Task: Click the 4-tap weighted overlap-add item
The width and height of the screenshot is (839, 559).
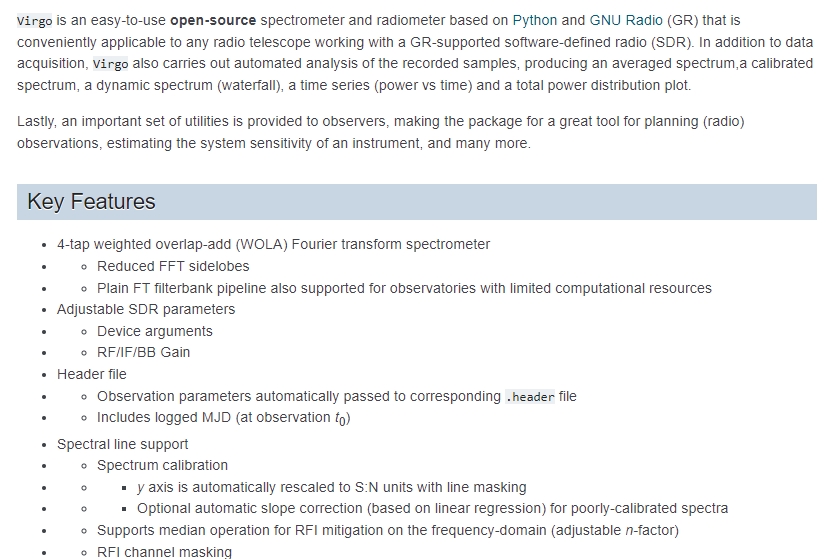Action: pyautogui.click(x=273, y=244)
